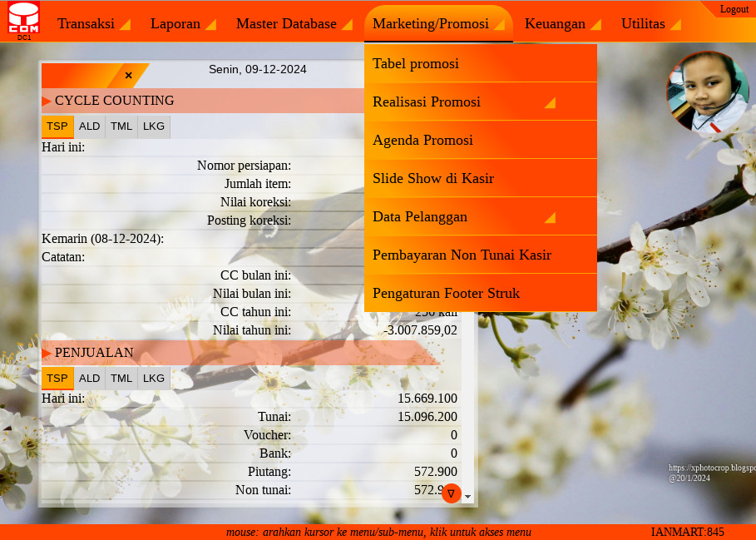Click the panel scrollbar down arrow
Image resolution: width=756 pixels, height=540 pixels.
467,498
